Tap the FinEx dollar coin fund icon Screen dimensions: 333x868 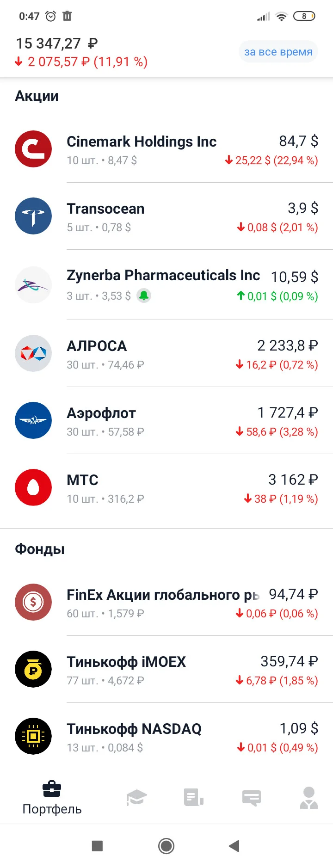coord(33,602)
